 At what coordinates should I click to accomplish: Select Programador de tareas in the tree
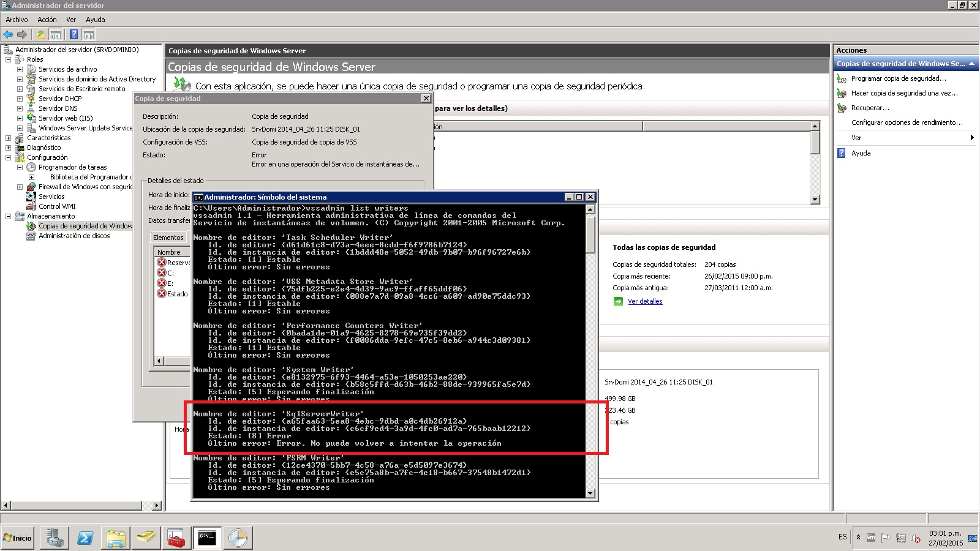(72, 167)
